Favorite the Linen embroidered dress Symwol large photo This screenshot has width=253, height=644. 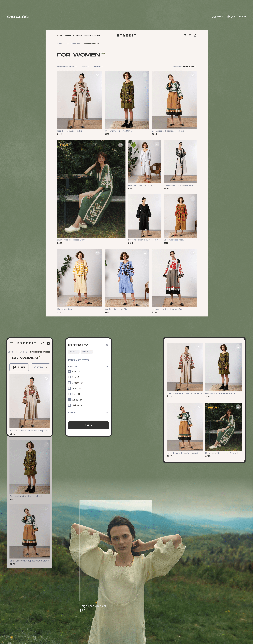point(120,145)
